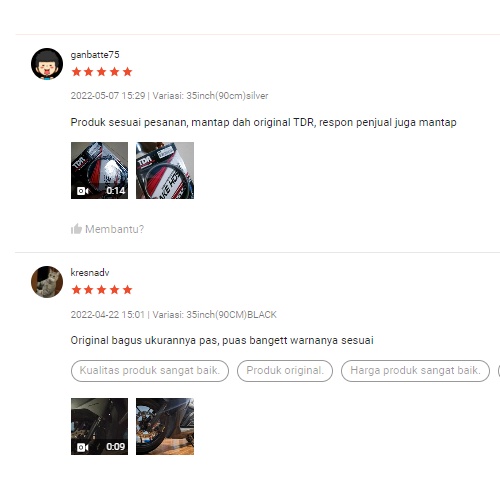The width and height of the screenshot is (500, 500).
Task: Select the 'Kualitas produk sangat baik.' tag
Action: (x=150, y=371)
